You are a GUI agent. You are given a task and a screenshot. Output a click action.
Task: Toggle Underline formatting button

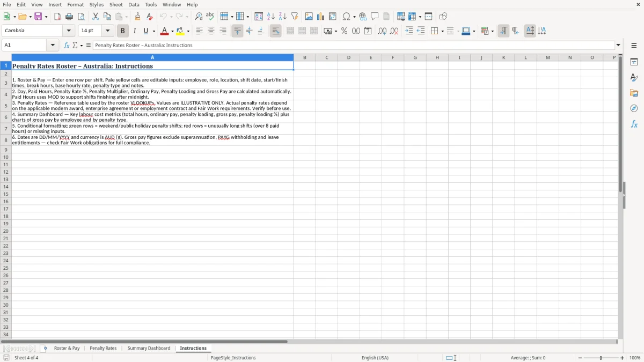(x=145, y=31)
